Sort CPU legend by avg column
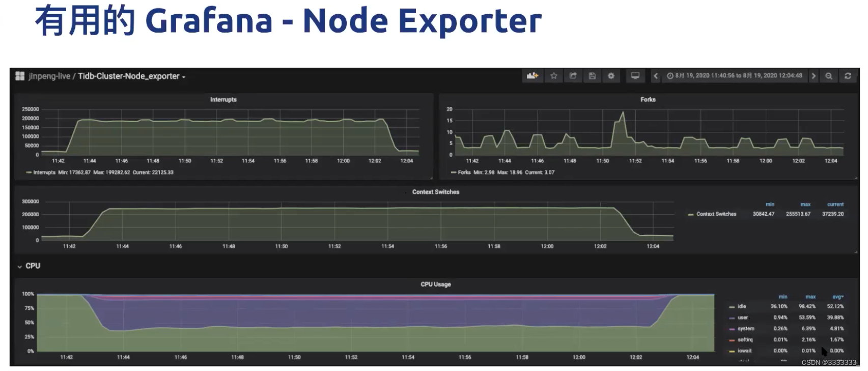Viewport: 868px width, 371px height. (x=838, y=297)
